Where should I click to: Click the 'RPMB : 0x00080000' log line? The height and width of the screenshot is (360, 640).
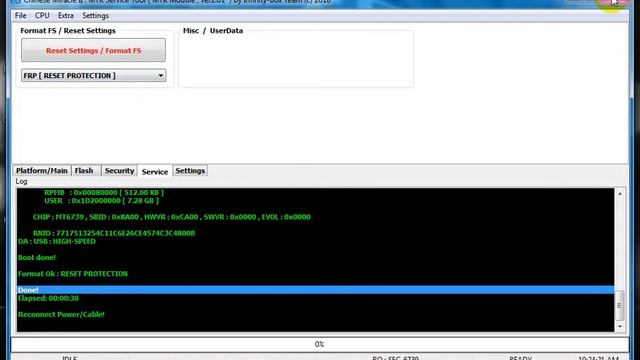(104, 192)
